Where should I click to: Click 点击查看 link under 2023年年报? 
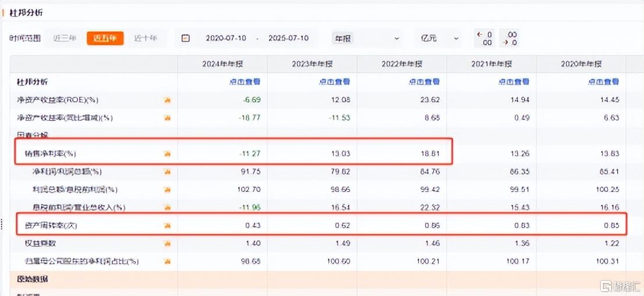(x=335, y=82)
